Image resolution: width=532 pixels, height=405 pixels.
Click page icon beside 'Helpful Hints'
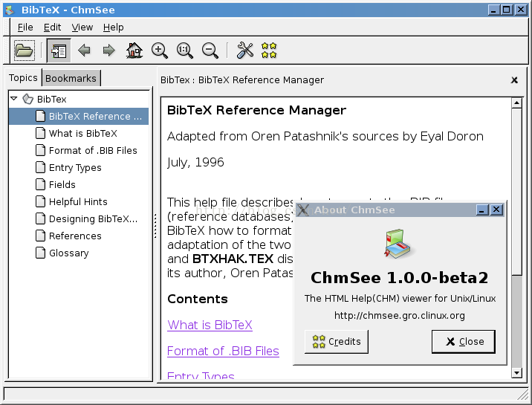(40, 201)
